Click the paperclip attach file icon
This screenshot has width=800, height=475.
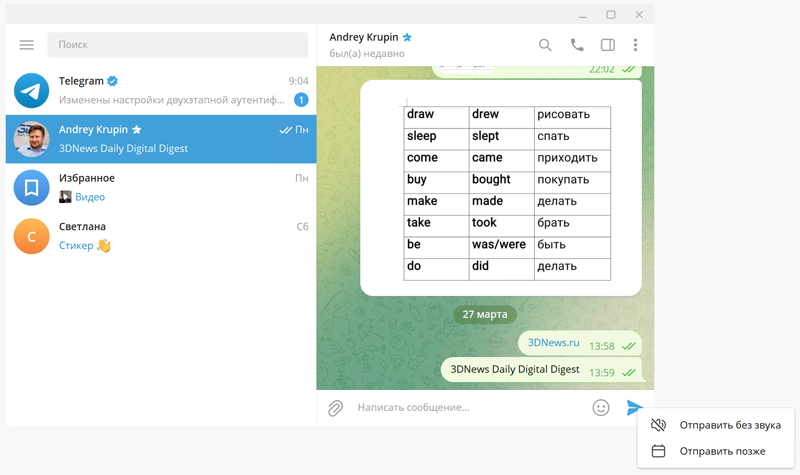336,408
